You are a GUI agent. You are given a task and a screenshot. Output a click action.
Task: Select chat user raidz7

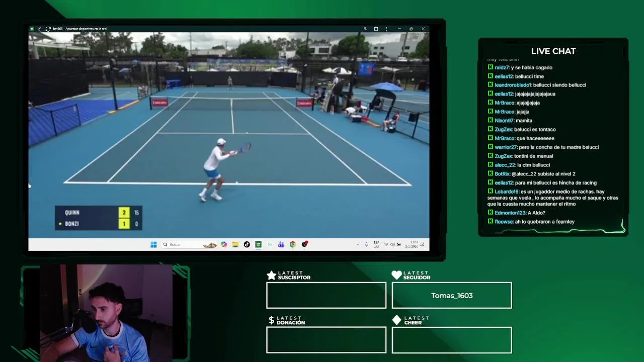tap(502, 67)
